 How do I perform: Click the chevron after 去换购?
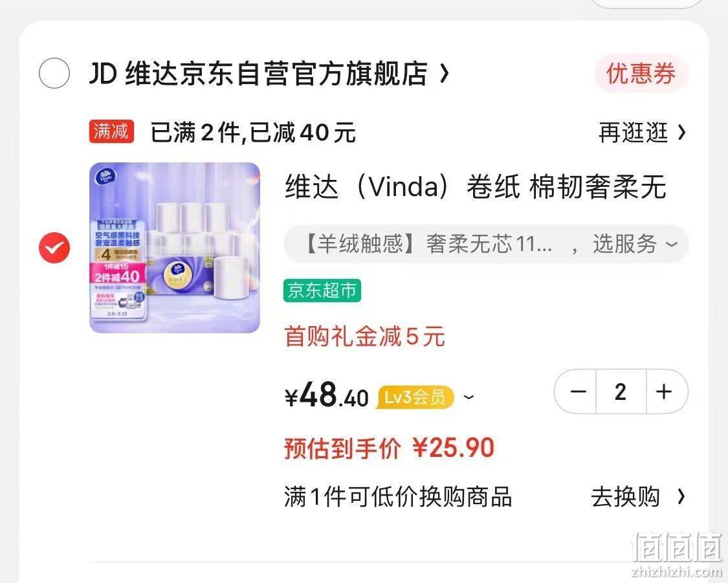point(681,497)
